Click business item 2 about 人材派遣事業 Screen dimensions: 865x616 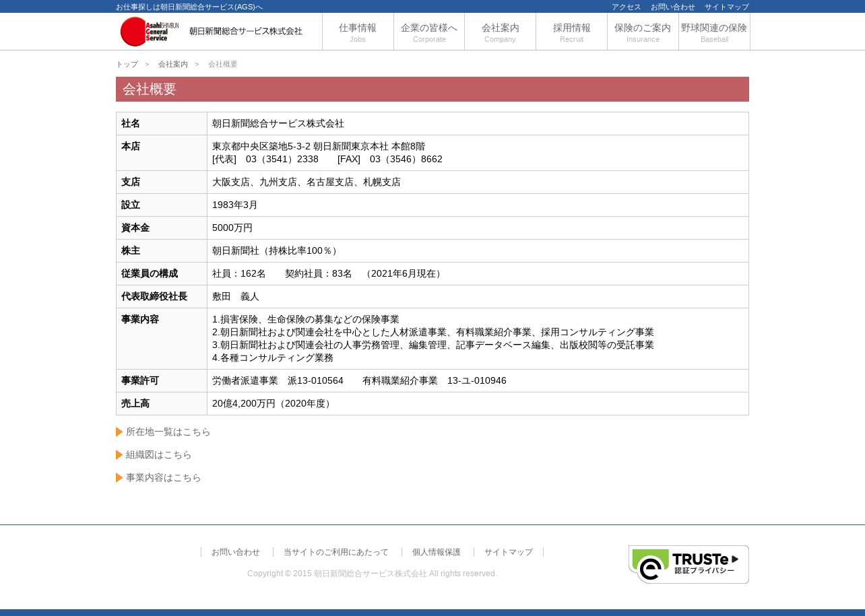433,333
